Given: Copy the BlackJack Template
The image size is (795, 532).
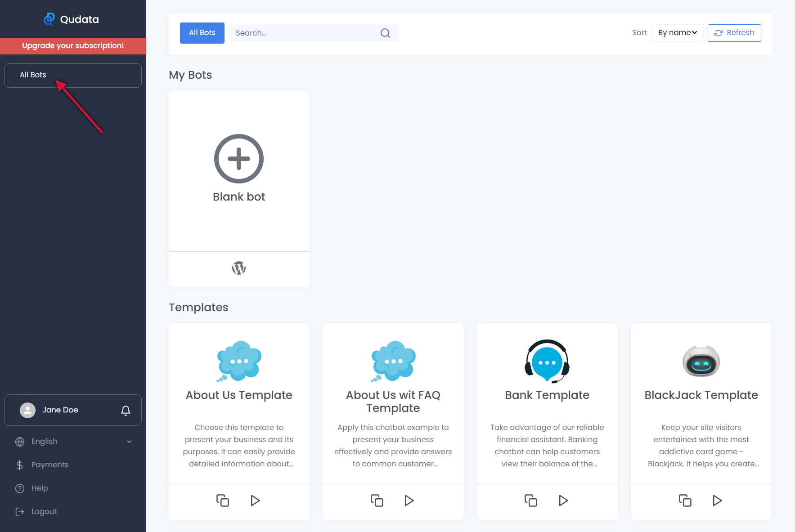Looking at the screenshot, I should (x=685, y=501).
